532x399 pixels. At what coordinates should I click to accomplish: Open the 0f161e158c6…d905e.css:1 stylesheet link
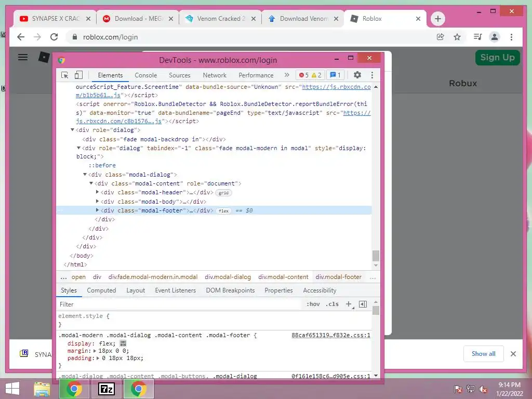[331, 376]
